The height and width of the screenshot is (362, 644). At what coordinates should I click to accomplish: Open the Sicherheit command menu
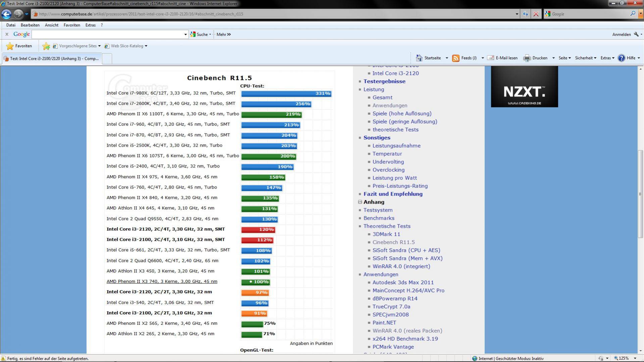[586, 58]
